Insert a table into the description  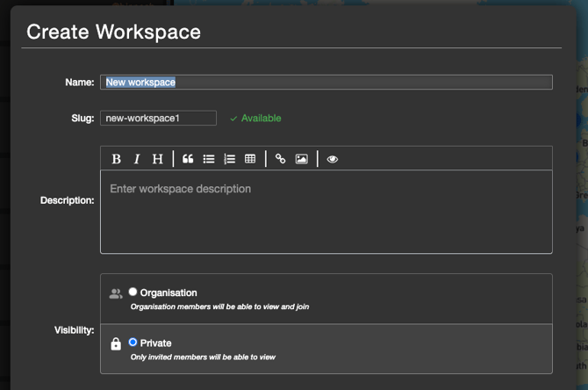pos(250,159)
